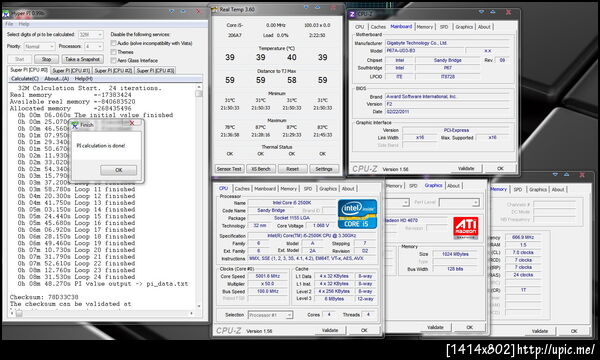Open About tab in CPU-Z Graphics window
The height and width of the screenshot is (360, 600).
pyautogui.click(x=453, y=186)
